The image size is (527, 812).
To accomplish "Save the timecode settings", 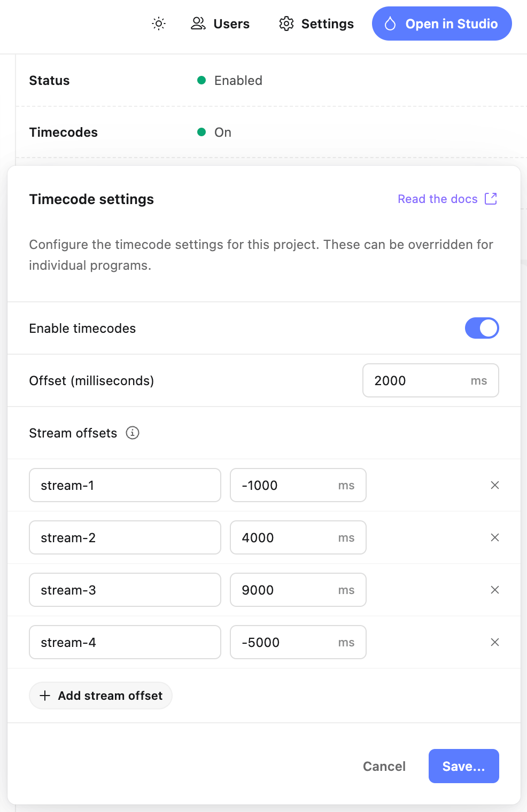I will coord(463,766).
